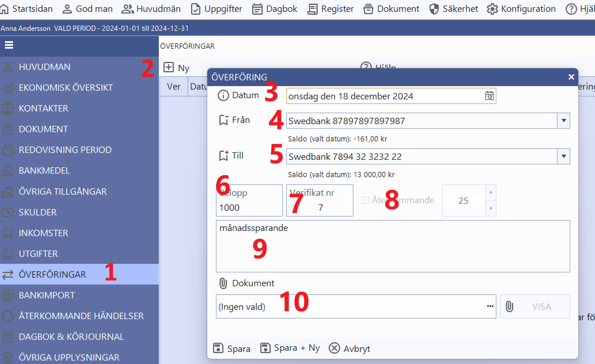Screen dimensions: 595x364
Task: Click the Hjälp question mark icon in top menu
Action: click(x=571, y=9)
